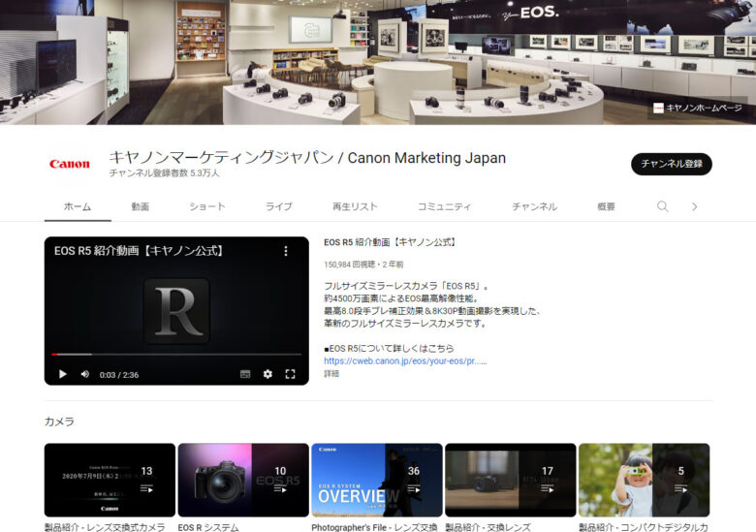Click the カメラ section heading
756x532 pixels.
(x=59, y=422)
